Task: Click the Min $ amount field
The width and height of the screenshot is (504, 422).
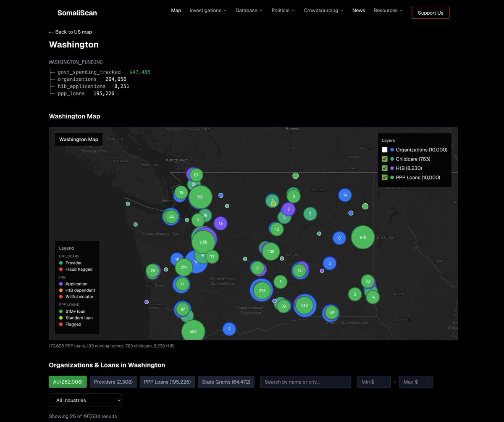Action: click(374, 382)
